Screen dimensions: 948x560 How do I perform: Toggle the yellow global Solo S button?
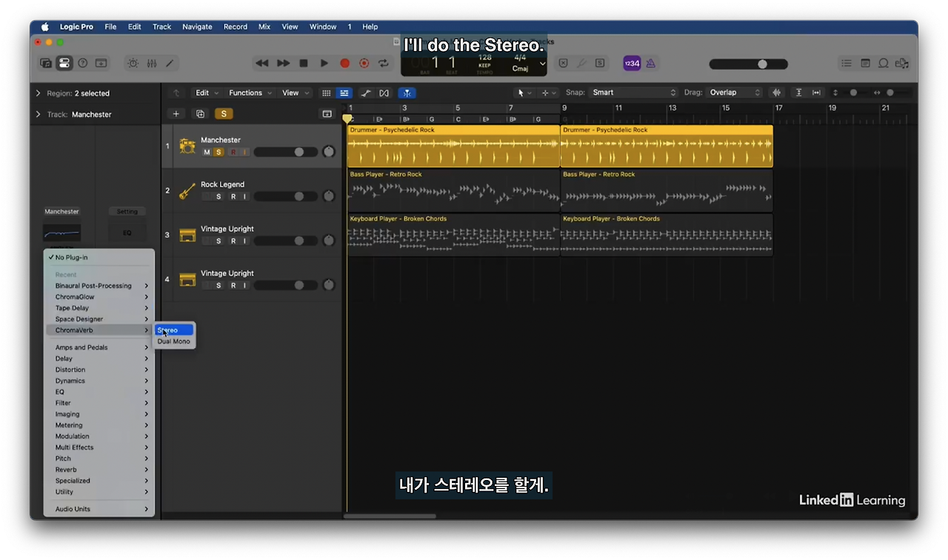coord(223,113)
